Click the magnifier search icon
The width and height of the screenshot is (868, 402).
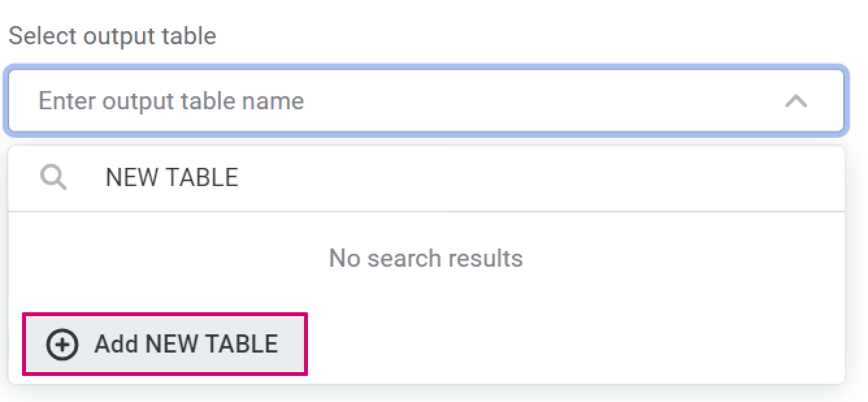(x=53, y=177)
